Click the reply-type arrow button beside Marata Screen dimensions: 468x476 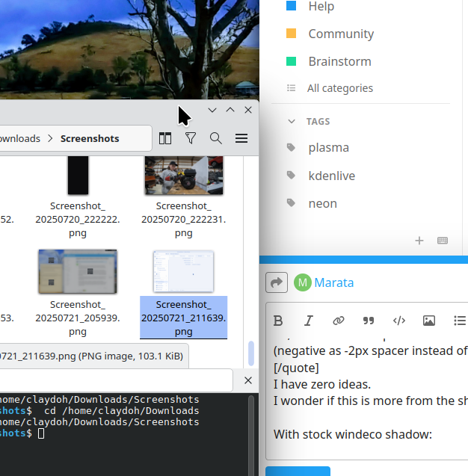tap(277, 282)
